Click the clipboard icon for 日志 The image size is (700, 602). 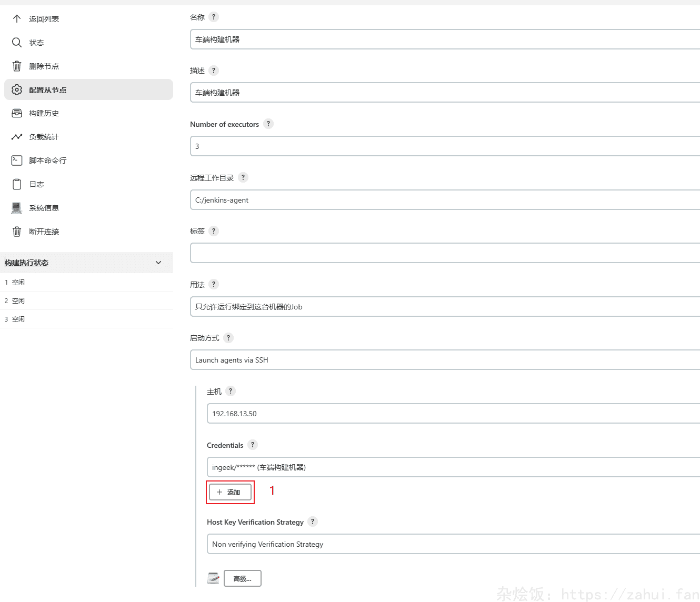click(x=17, y=184)
